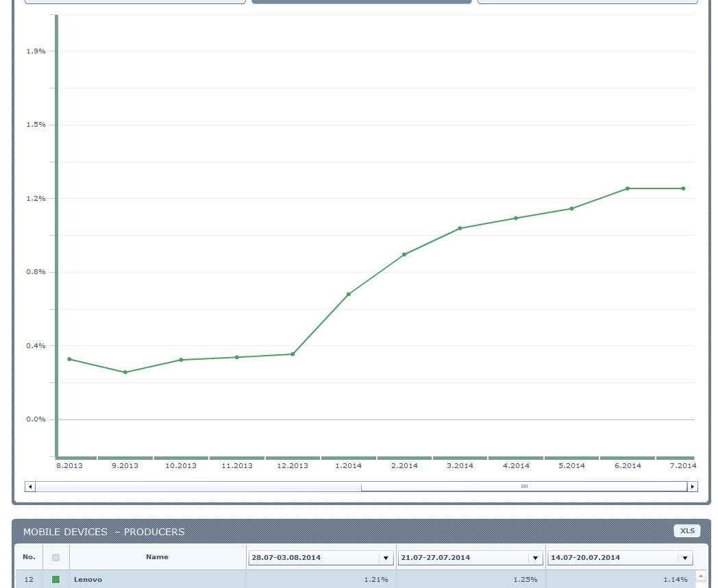Export producers table with XLS button
This screenshot has height=588, width=718.
[687, 531]
